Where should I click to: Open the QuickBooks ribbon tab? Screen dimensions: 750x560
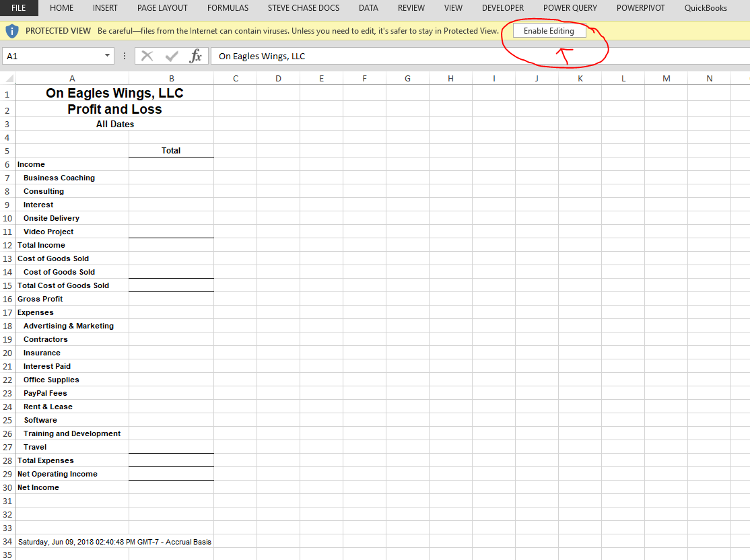coord(705,8)
